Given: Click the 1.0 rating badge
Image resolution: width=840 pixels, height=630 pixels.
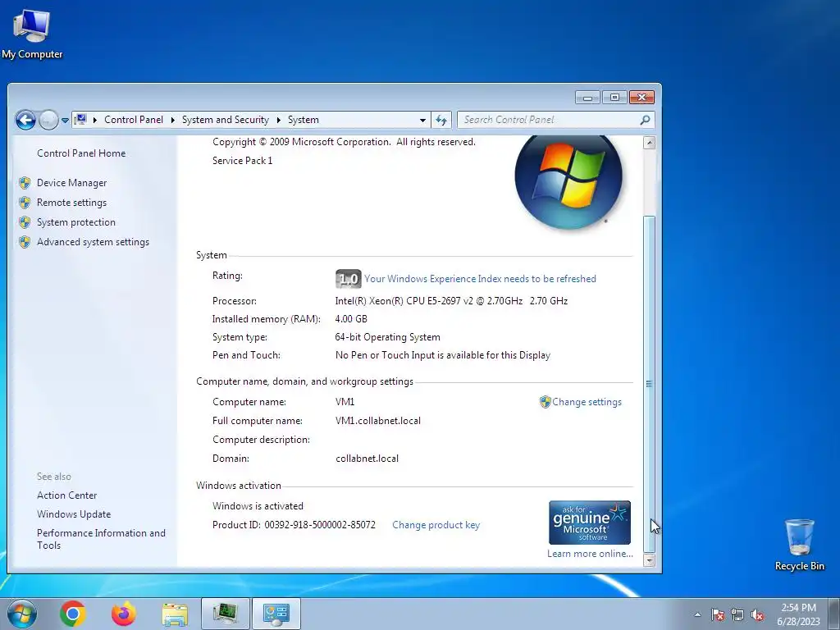Looking at the screenshot, I should tap(348, 279).
